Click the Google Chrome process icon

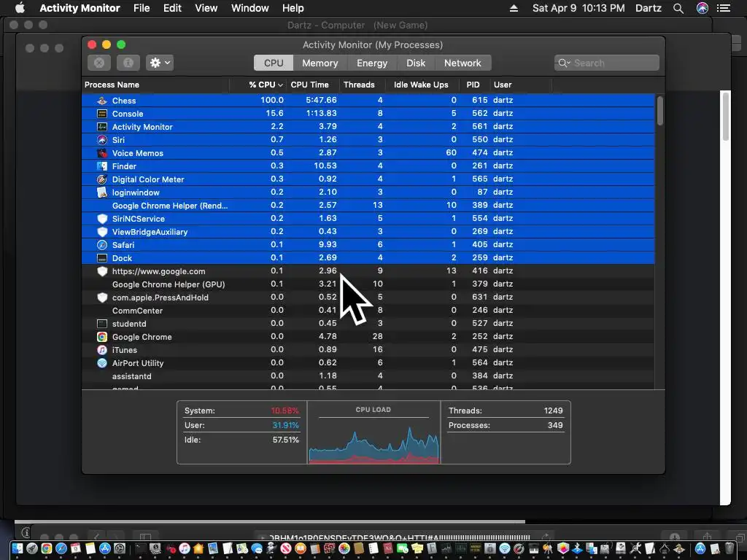pos(102,337)
